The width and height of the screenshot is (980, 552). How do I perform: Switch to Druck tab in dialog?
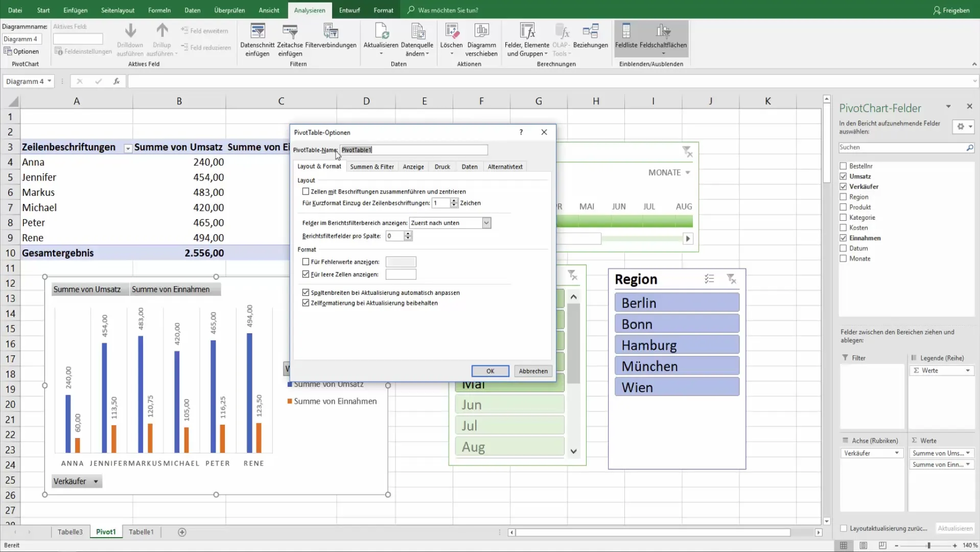click(x=442, y=167)
